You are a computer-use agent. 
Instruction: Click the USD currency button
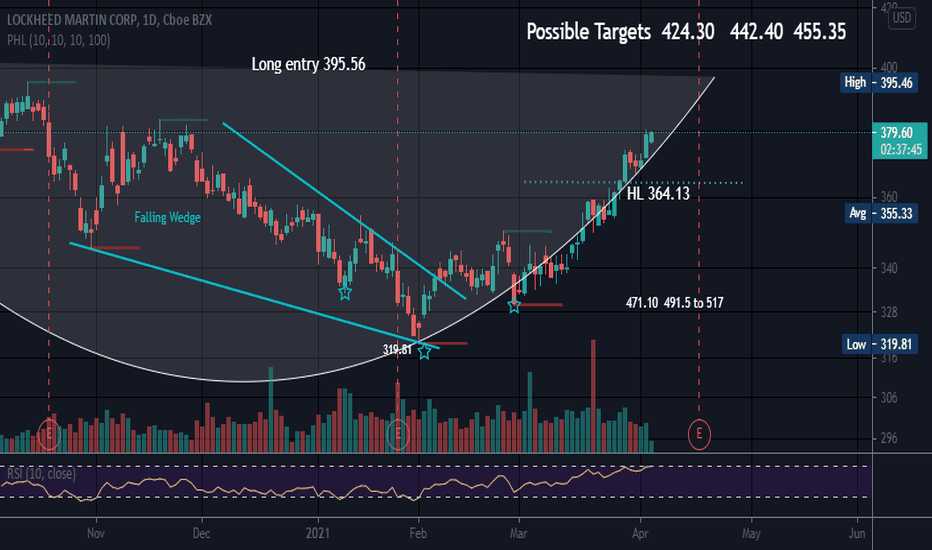(x=902, y=18)
